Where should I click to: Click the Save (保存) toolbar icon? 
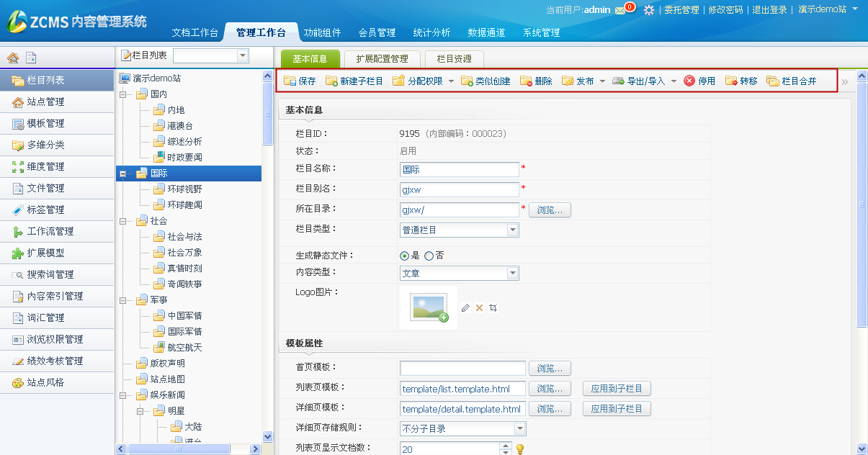point(290,81)
